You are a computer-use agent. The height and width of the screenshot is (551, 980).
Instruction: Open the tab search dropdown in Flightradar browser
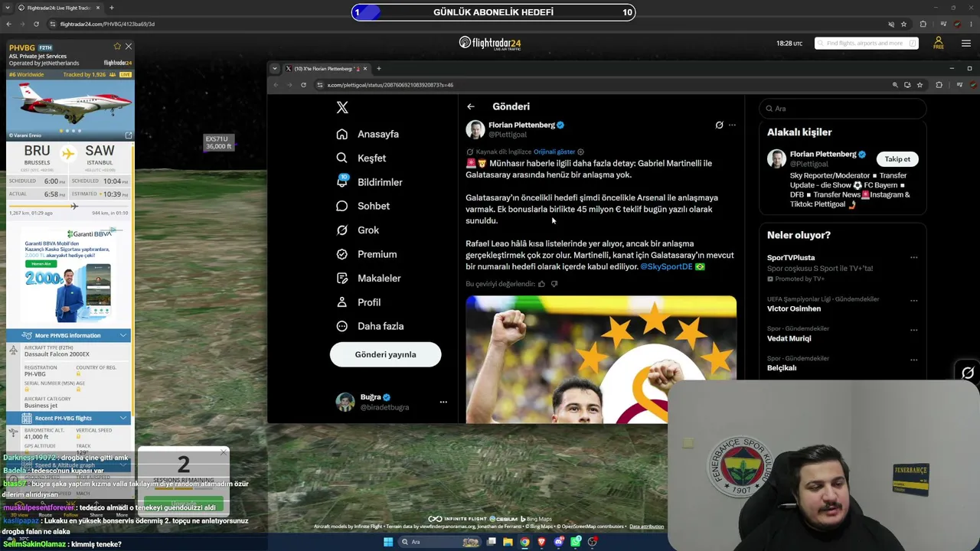click(x=8, y=8)
